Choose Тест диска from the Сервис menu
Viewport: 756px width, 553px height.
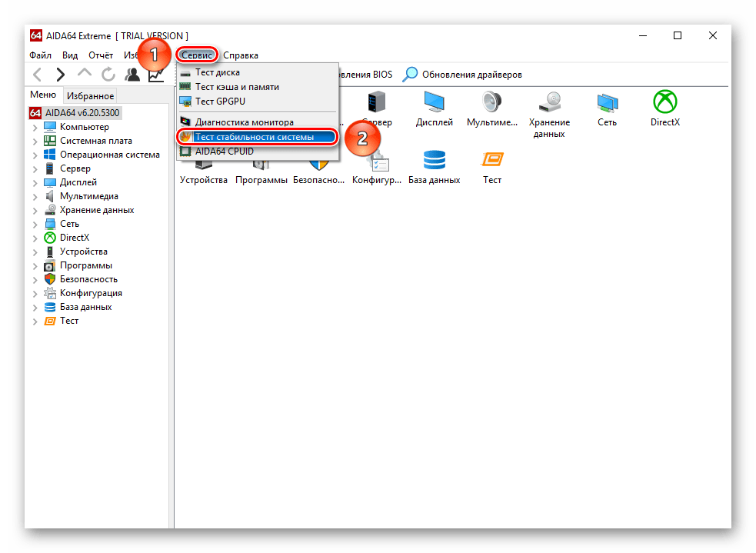click(x=217, y=72)
